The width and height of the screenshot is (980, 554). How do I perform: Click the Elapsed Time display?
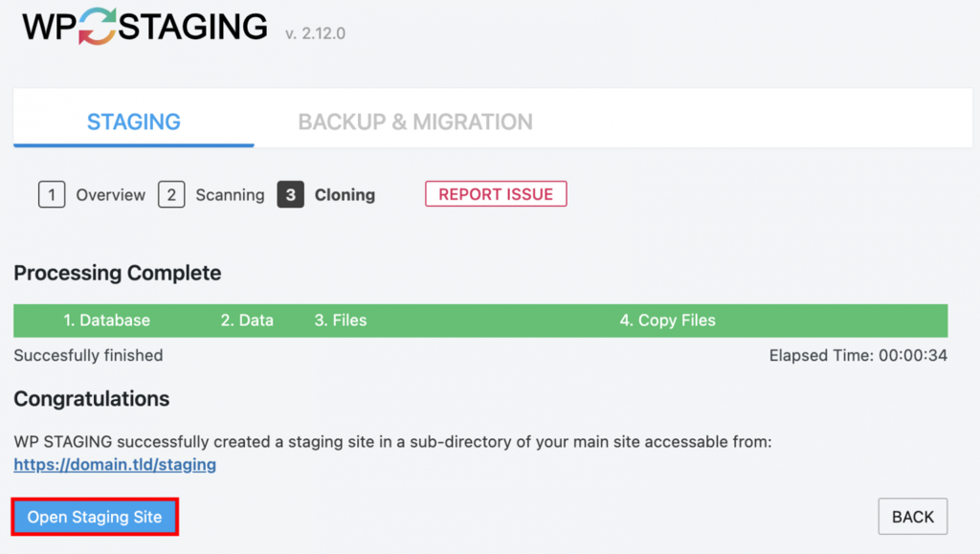858,355
